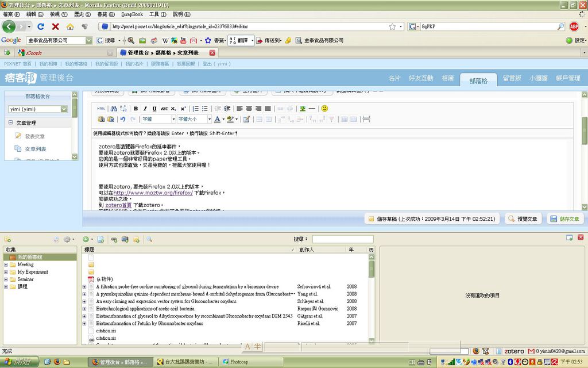Click the 儲存文章 button
Viewport: 588px width, 368px height.
[x=564, y=218]
